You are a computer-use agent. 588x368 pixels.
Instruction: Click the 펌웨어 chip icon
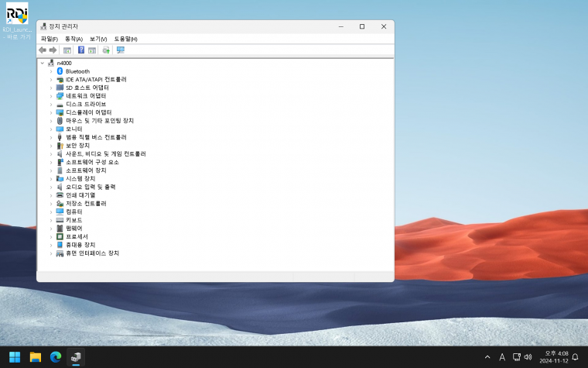(60, 229)
